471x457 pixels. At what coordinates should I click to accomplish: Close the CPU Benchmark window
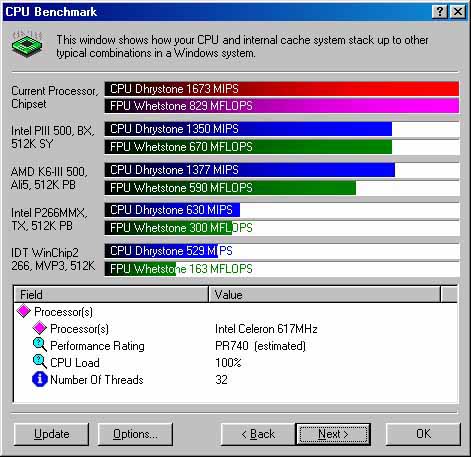tap(457, 12)
